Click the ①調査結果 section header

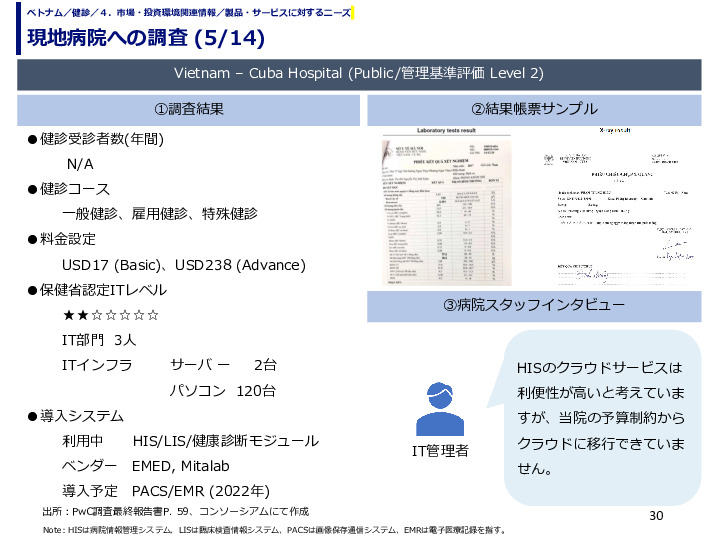[188, 110]
